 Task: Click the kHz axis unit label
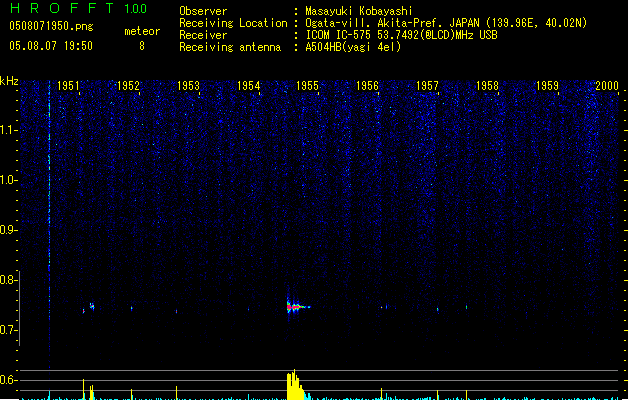tap(9, 81)
